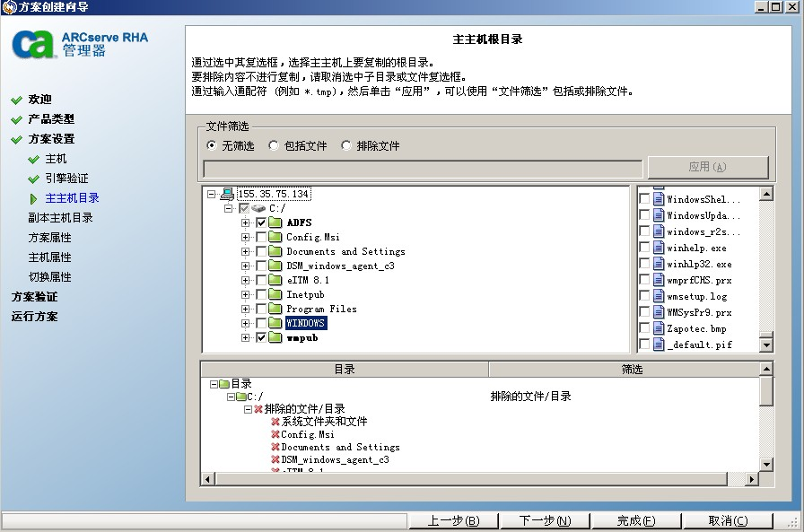Check the Program Files folder checkbox
Viewport: 804px width, 532px height.
click(261, 309)
